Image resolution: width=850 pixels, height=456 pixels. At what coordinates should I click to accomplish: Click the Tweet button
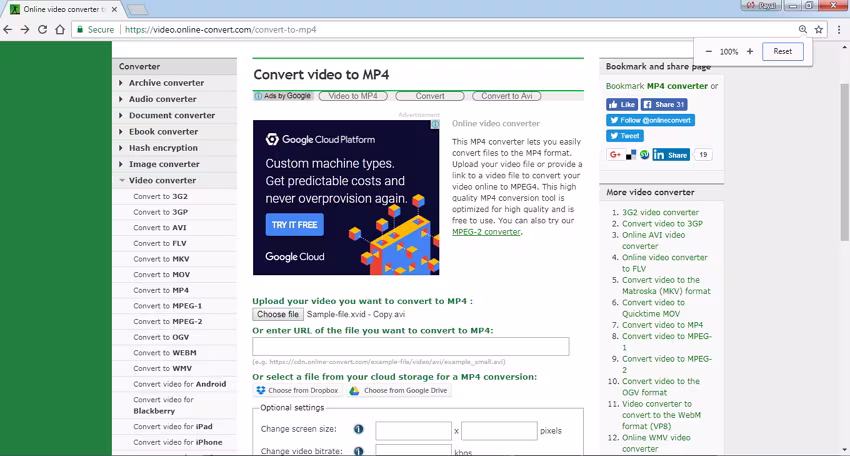tap(624, 136)
